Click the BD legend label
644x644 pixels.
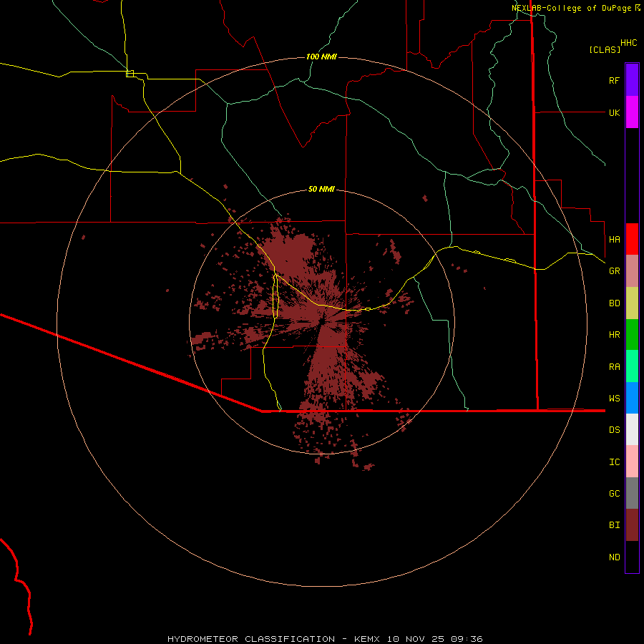pyautogui.click(x=614, y=303)
